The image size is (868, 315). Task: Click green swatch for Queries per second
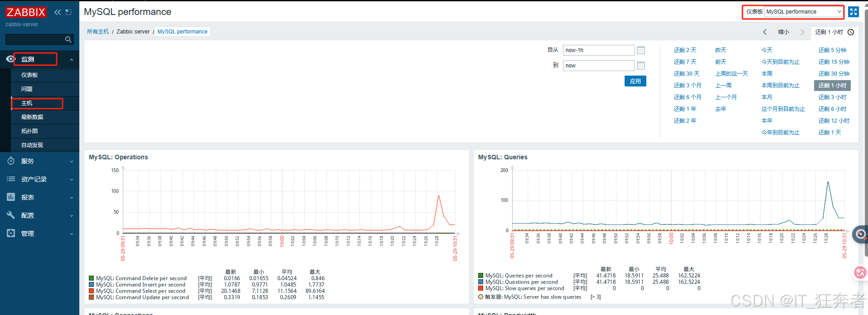[481, 276]
